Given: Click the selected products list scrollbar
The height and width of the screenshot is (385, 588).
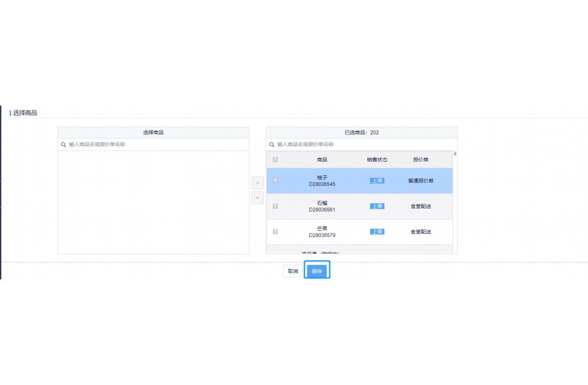Looking at the screenshot, I should [x=455, y=154].
